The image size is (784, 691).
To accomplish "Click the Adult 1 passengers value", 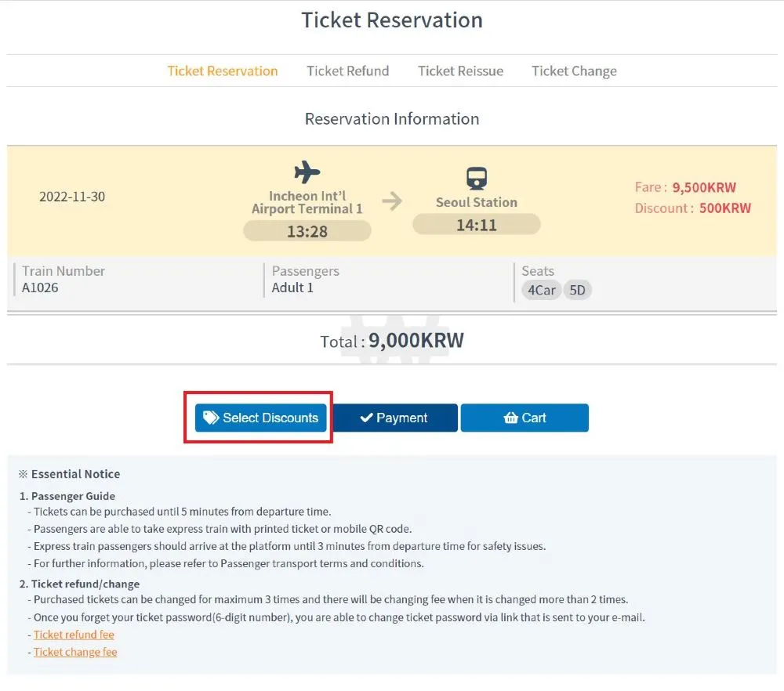I will [x=292, y=288].
